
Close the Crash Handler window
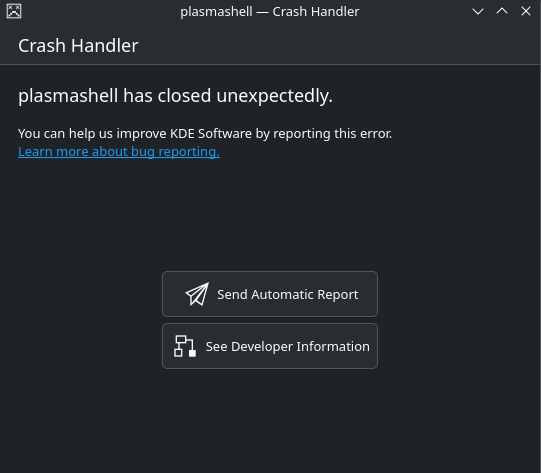point(526,11)
